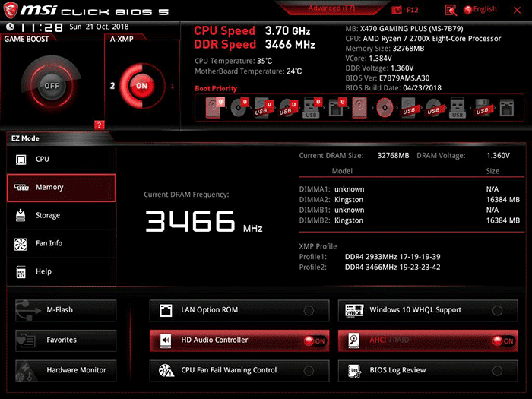532x399 pixels.
Task: Close the BIOS with the red X
Action: coord(517,10)
